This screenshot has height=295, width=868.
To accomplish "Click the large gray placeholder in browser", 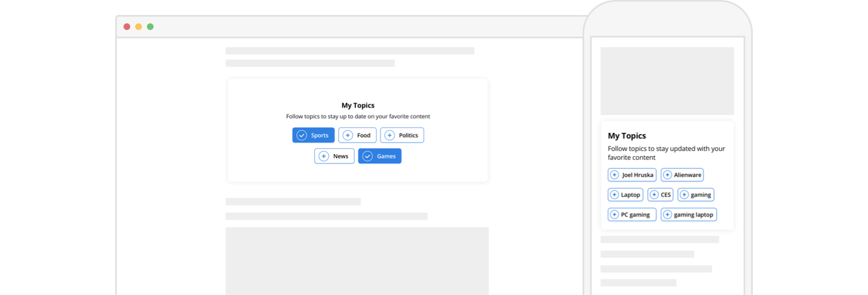I will (357, 261).
